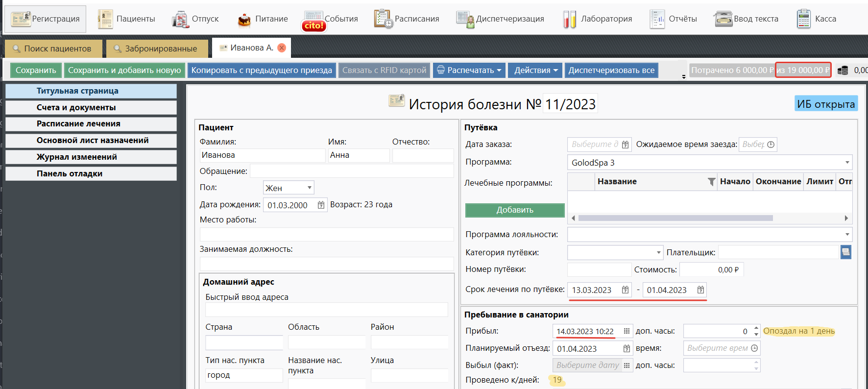
Task: Increase доп. часы with up arrow
Action: pyautogui.click(x=756, y=328)
